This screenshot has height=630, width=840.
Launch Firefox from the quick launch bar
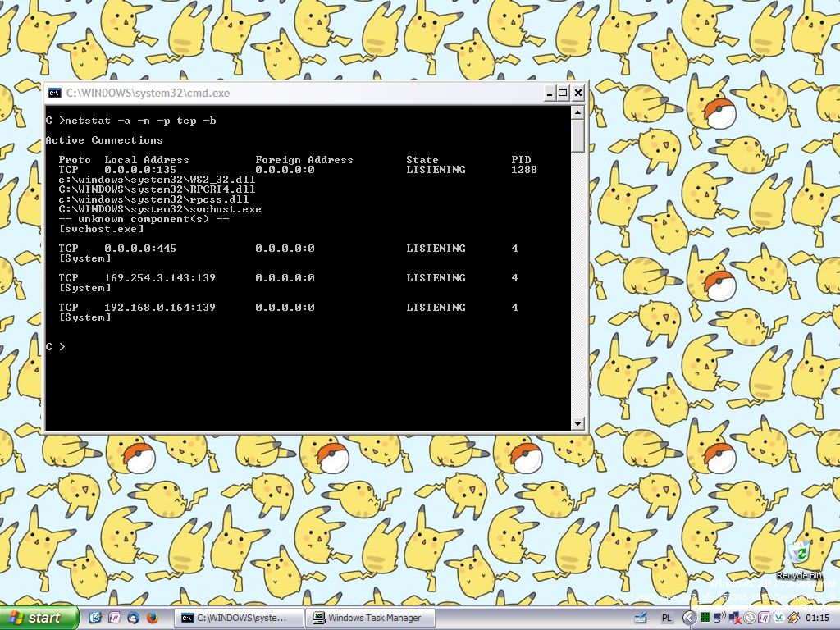pyautogui.click(x=152, y=618)
